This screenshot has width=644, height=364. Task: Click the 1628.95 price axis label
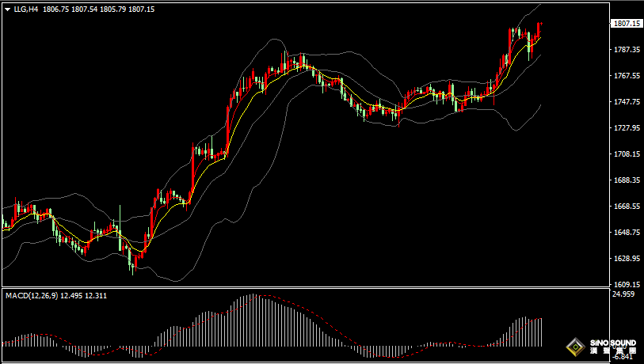coord(626,259)
